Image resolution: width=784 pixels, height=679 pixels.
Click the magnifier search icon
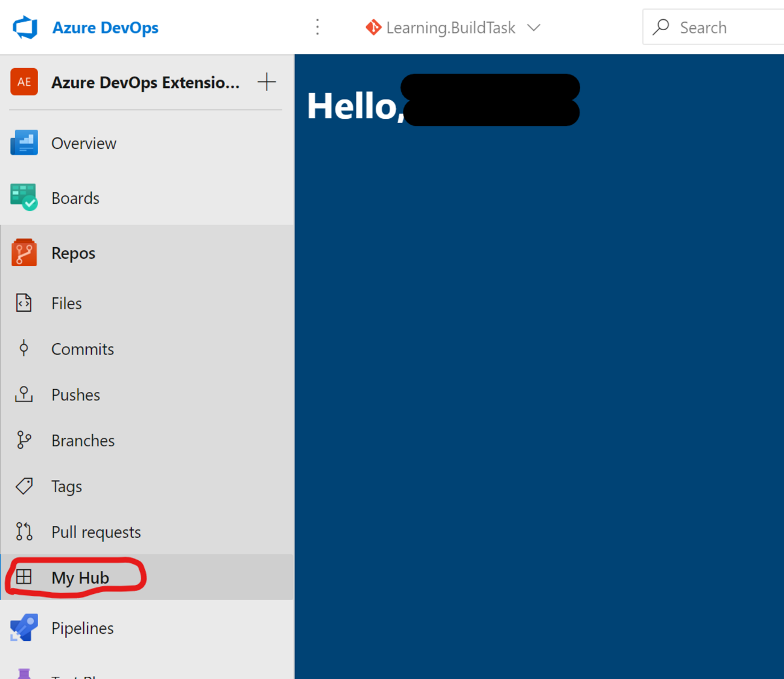661,27
